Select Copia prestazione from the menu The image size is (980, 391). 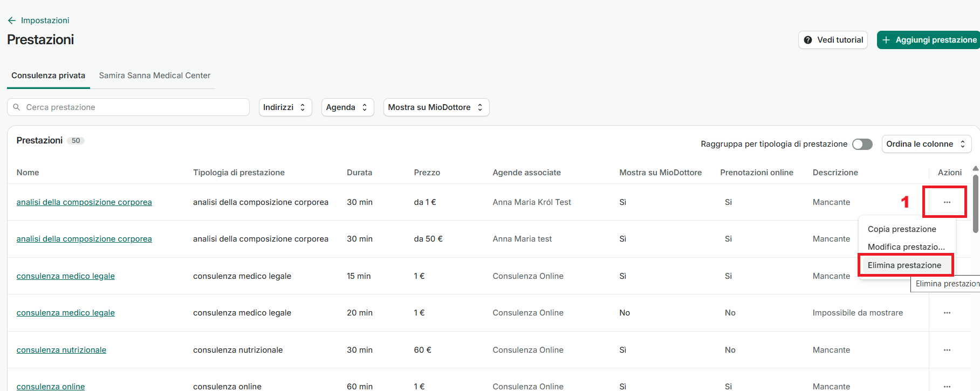click(902, 229)
